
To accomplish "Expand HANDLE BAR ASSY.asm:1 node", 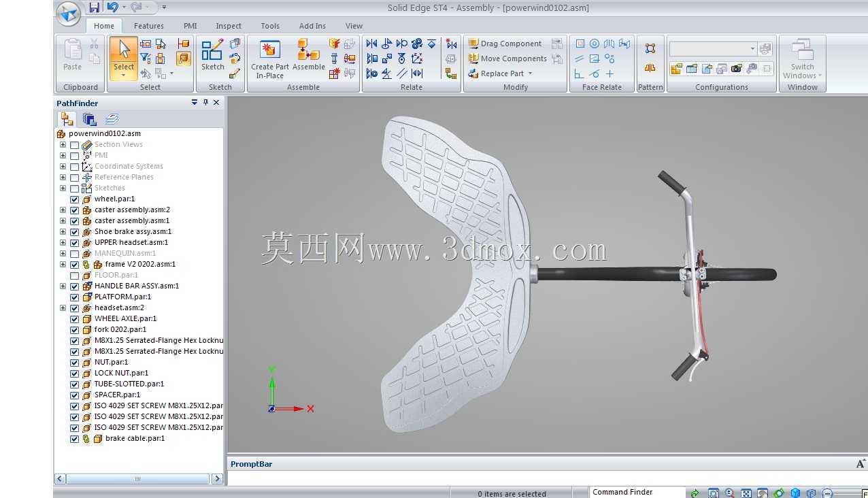I will (x=63, y=286).
